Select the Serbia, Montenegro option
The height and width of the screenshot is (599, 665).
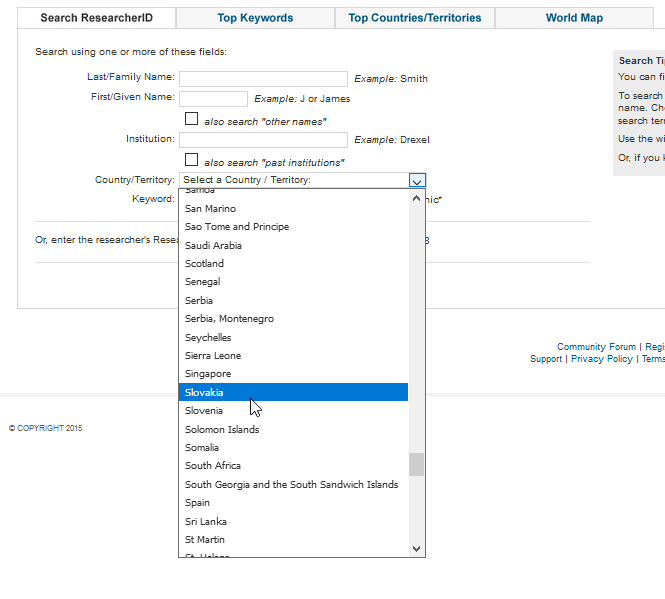tap(293, 319)
